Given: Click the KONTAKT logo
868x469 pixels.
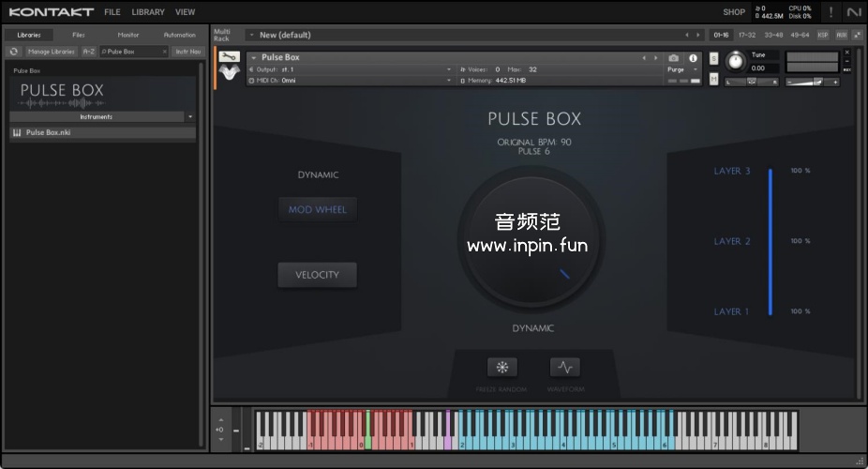Looking at the screenshot, I should point(51,11).
